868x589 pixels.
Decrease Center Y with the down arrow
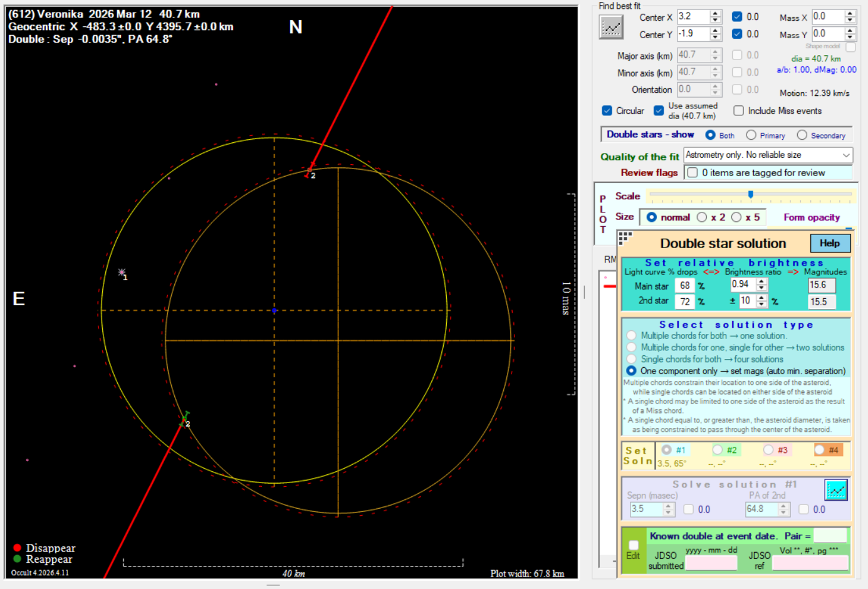716,38
